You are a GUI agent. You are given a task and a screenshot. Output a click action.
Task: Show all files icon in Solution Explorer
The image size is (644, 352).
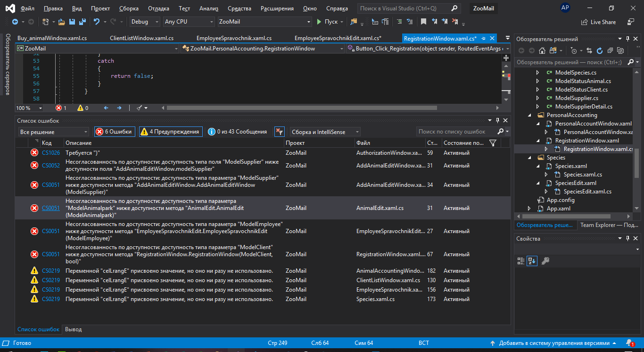[620, 50]
